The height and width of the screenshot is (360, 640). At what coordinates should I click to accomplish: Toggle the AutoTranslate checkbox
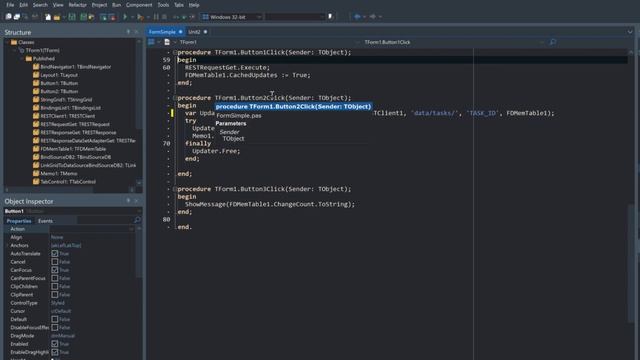pos(55,253)
